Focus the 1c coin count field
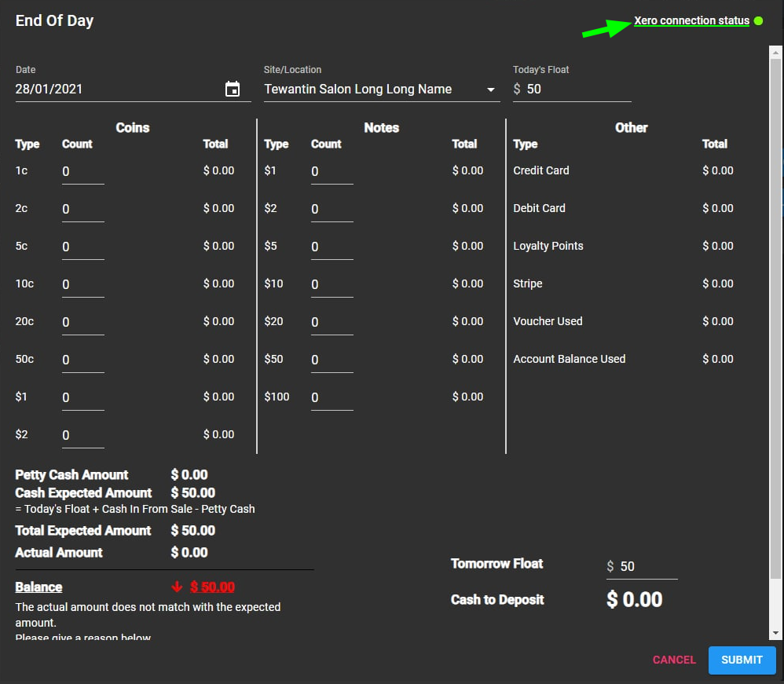Screen dimensions: 784x684 [x=82, y=172]
